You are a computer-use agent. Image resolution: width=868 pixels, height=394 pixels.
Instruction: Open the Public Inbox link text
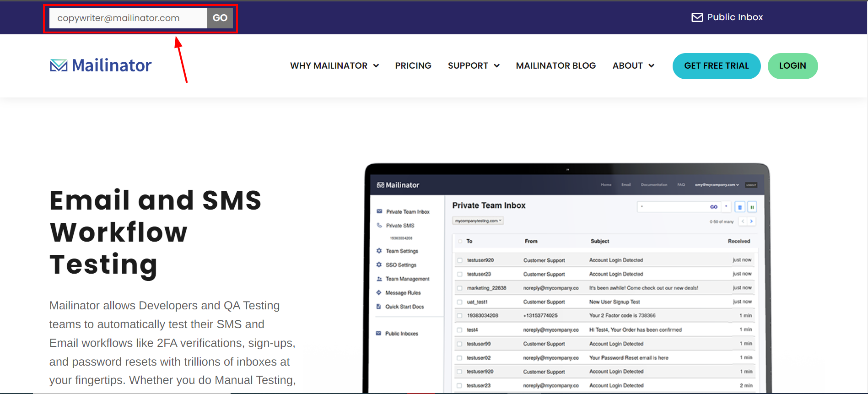735,17
